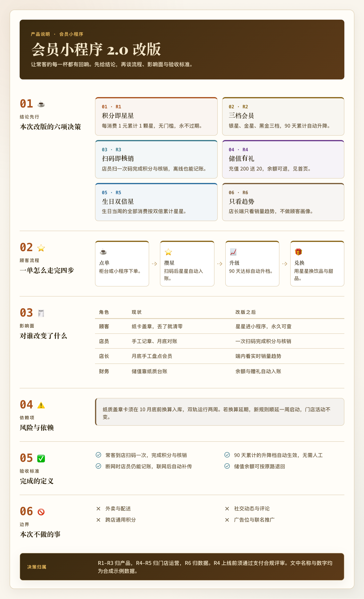Click the label 01 · R1
This screenshot has width=364, height=599.
tap(111, 107)
